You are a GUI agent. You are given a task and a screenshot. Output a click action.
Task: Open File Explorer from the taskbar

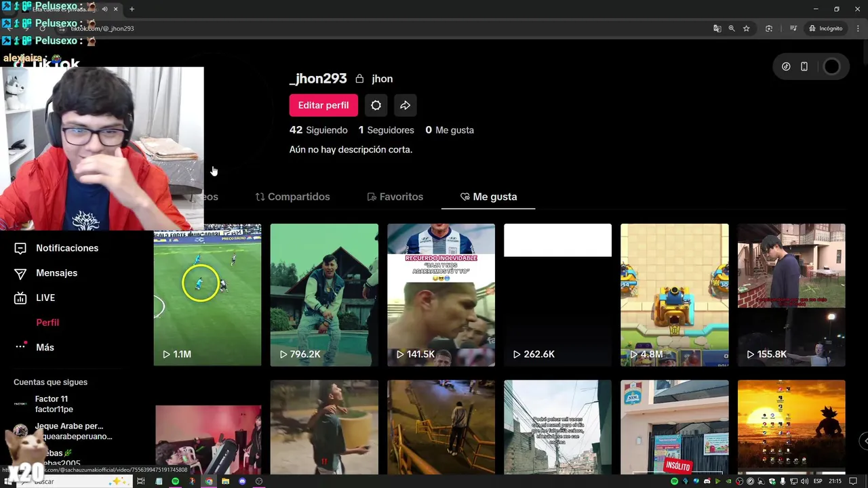[226, 481]
